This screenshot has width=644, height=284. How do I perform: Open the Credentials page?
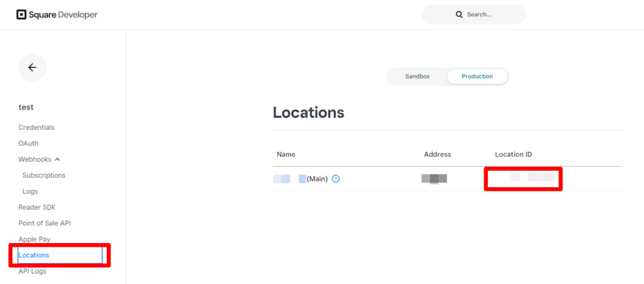click(36, 127)
